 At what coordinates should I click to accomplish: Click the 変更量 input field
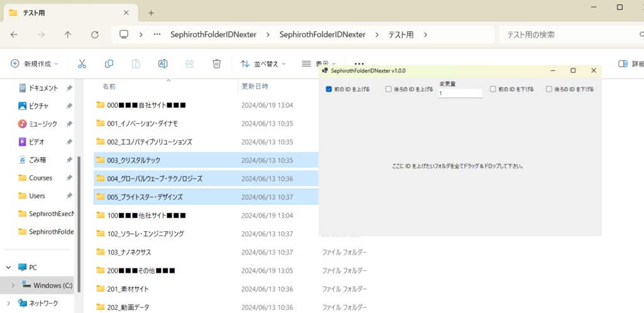pyautogui.click(x=460, y=93)
